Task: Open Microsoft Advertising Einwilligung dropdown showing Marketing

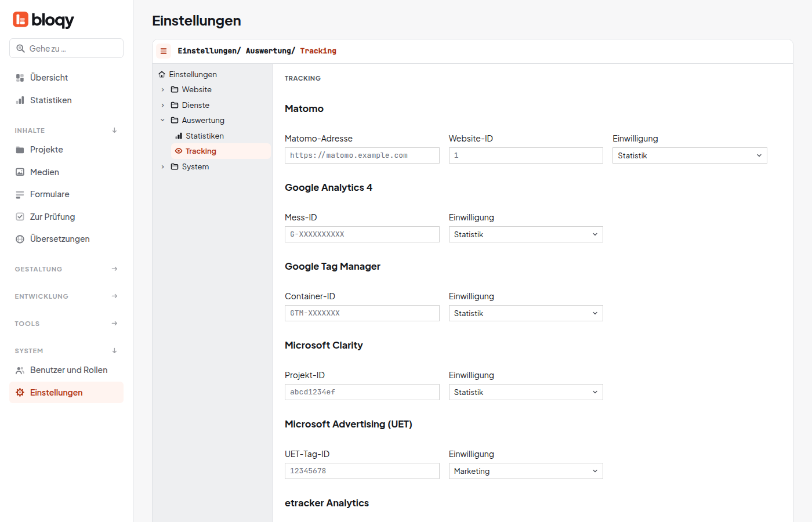Action: click(525, 471)
